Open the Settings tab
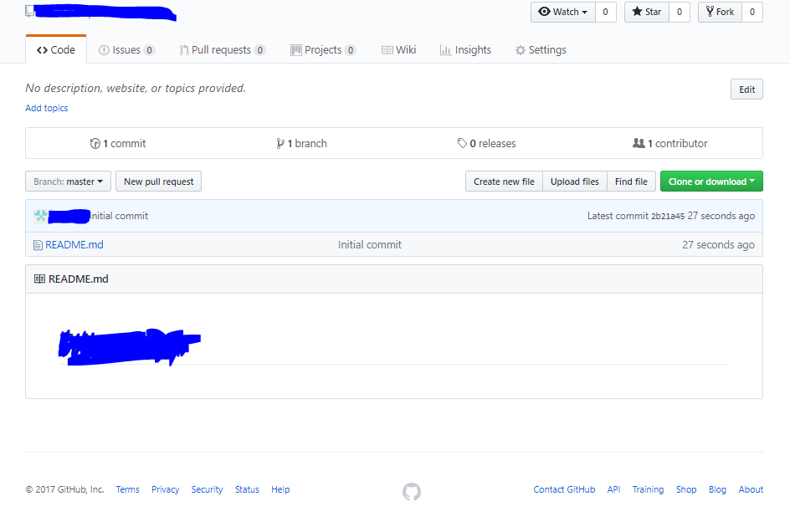 coord(541,50)
